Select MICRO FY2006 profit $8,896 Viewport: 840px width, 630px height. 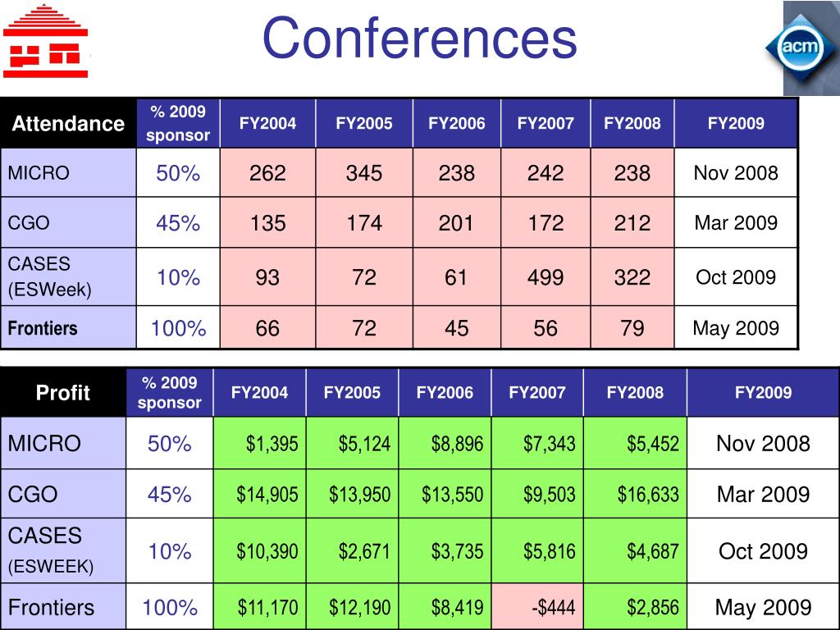point(445,443)
